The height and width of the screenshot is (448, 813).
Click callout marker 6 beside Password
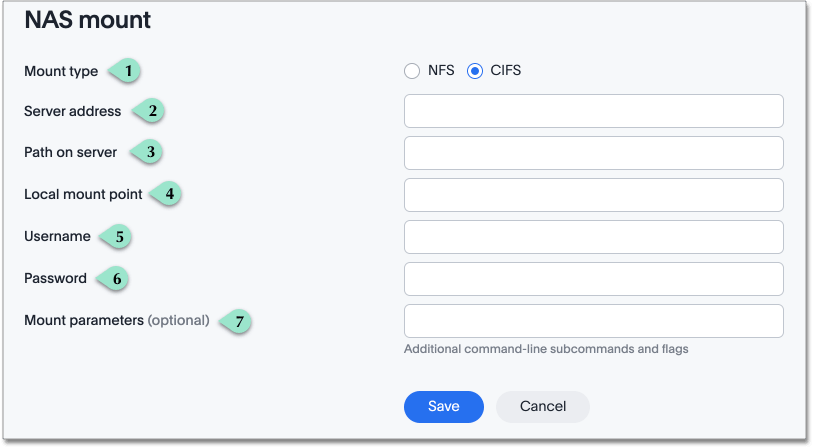click(x=114, y=278)
